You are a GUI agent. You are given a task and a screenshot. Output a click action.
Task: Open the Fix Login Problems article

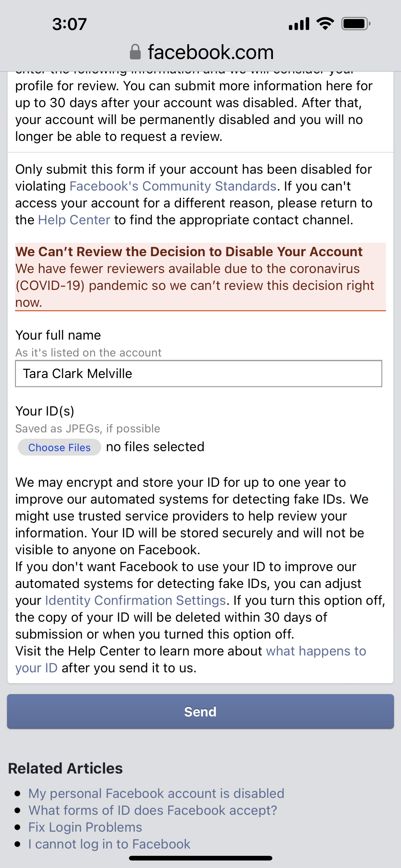(x=85, y=827)
